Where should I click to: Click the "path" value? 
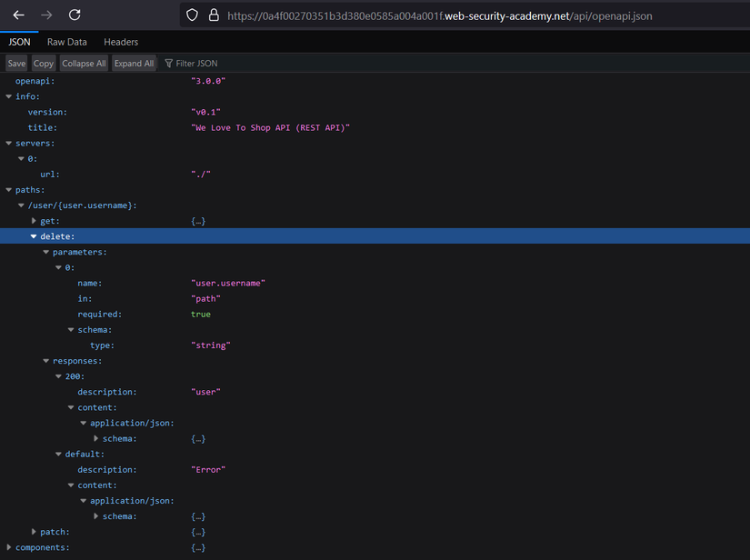click(x=205, y=298)
